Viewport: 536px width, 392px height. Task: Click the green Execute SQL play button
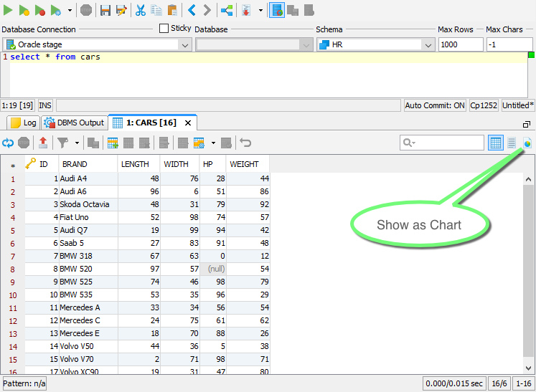pyautogui.click(x=8, y=10)
